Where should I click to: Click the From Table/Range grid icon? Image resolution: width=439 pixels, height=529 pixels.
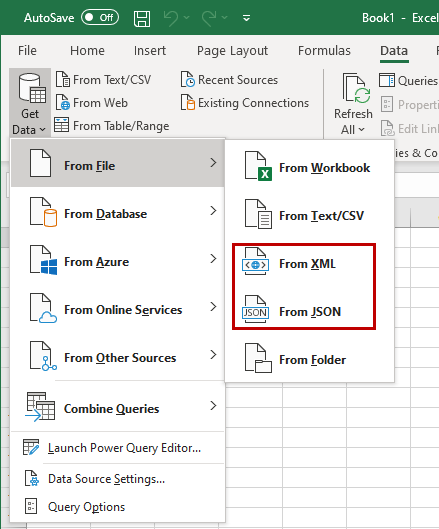[x=62, y=125]
